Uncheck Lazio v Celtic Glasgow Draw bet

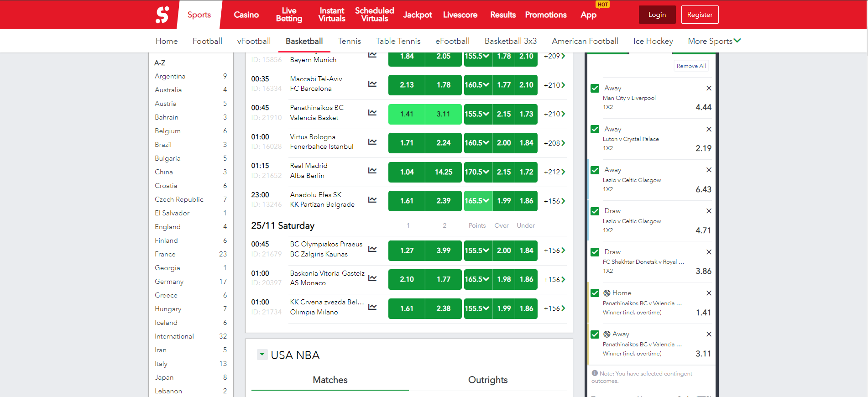tap(595, 211)
